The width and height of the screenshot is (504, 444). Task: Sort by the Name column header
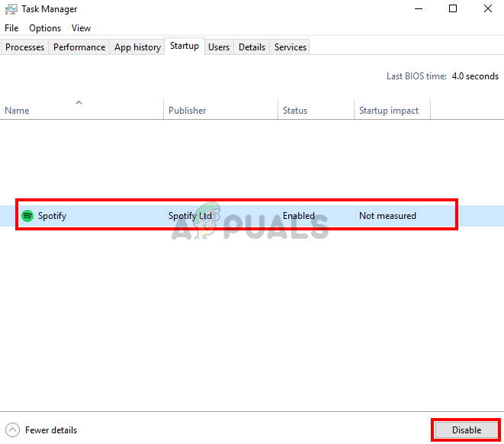[82, 109]
